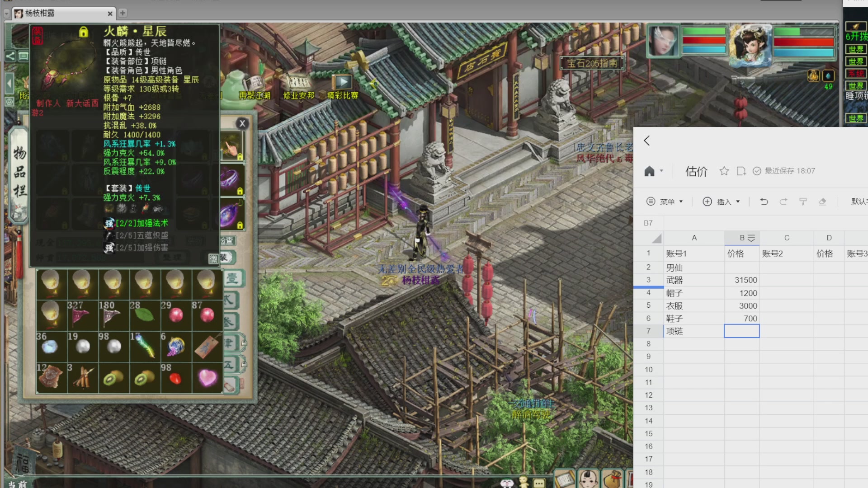The image size is (868, 488).
Task: Select column C header
Action: point(787,238)
